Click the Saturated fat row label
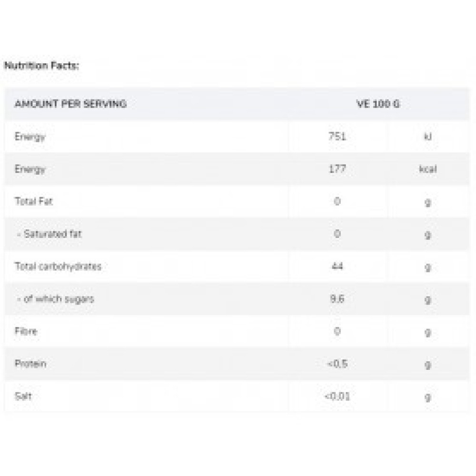Image resolution: width=476 pixels, height=476 pixels. point(49,234)
